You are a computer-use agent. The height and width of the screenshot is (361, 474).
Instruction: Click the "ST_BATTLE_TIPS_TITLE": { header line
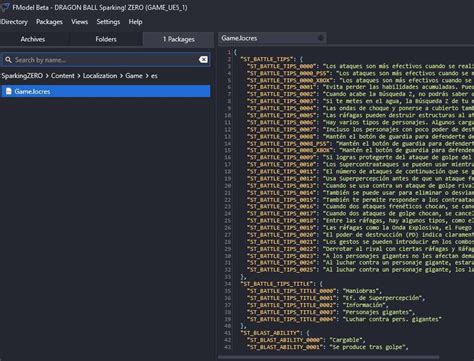[282, 284]
